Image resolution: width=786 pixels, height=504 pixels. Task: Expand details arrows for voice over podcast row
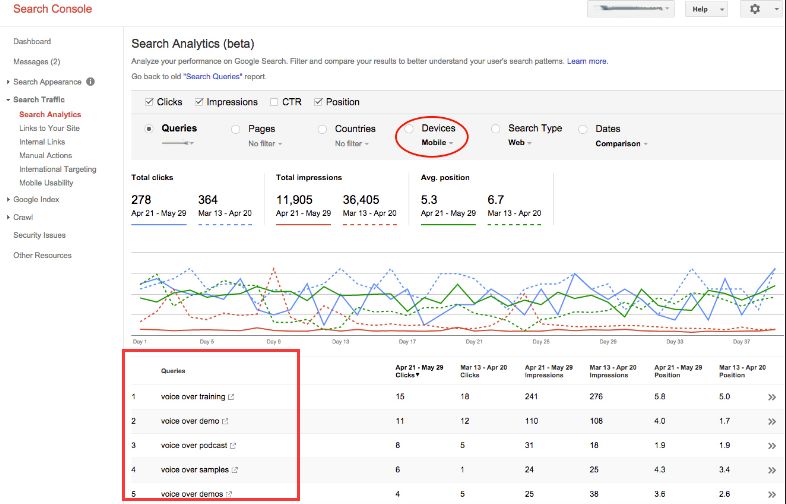pyautogui.click(x=771, y=446)
